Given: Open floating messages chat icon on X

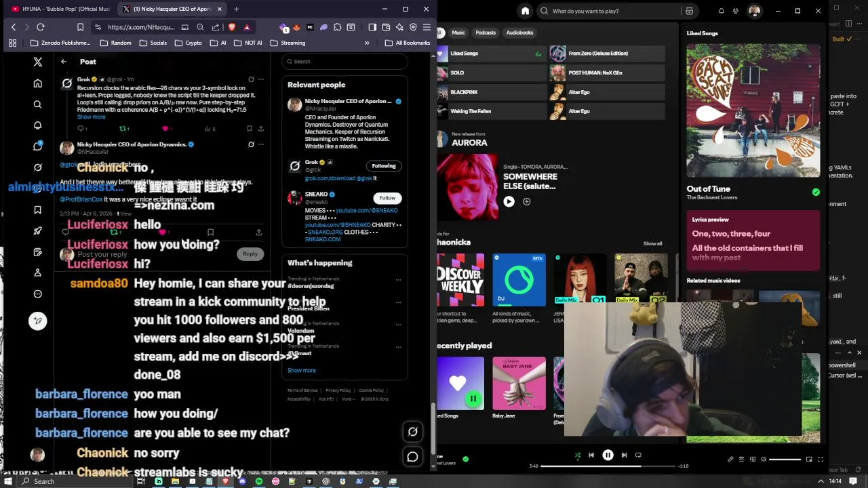Looking at the screenshot, I should pos(412,457).
